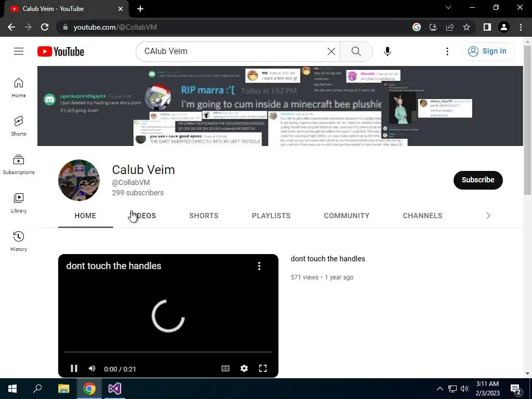The image size is (532, 399).
Task: Open Visual Studio from taskbar
Action: click(x=115, y=389)
